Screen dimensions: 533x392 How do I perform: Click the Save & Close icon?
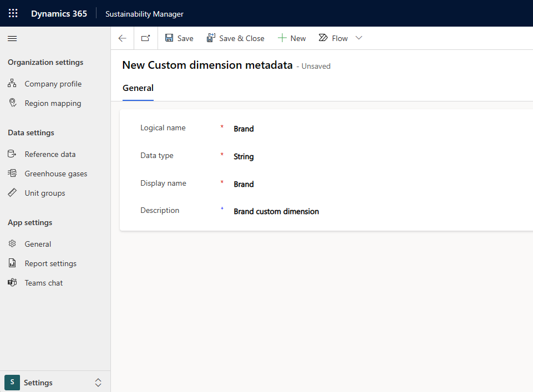211,38
